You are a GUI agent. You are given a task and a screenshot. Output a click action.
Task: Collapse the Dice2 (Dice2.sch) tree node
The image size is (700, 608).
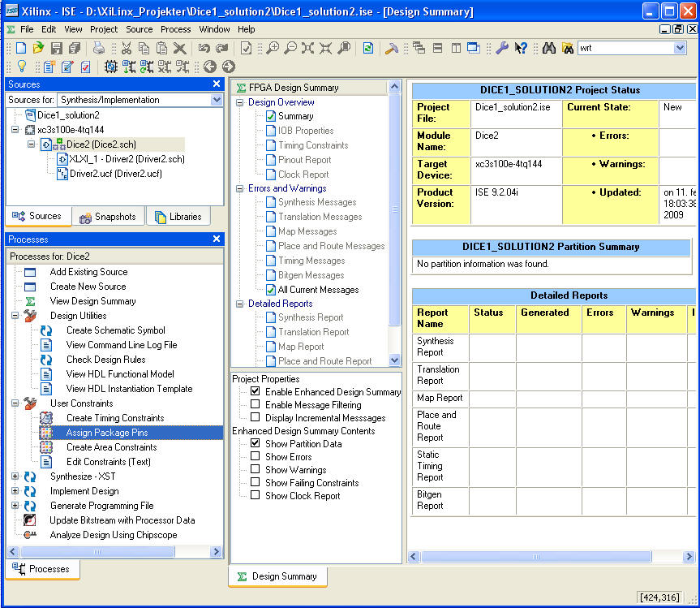(32, 144)
